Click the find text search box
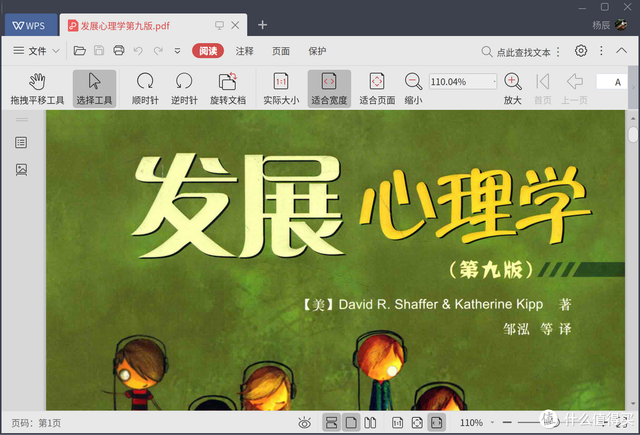Viewport: 640px width, 435px height. (516, 52)
